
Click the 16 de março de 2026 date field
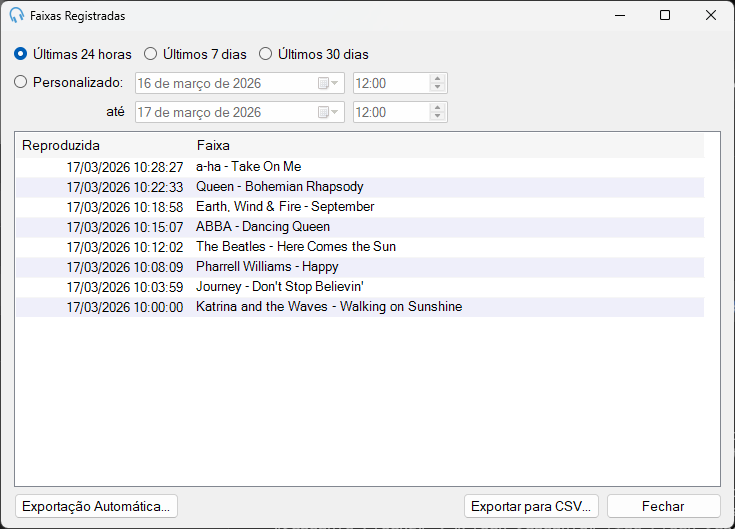coord(240,83)
